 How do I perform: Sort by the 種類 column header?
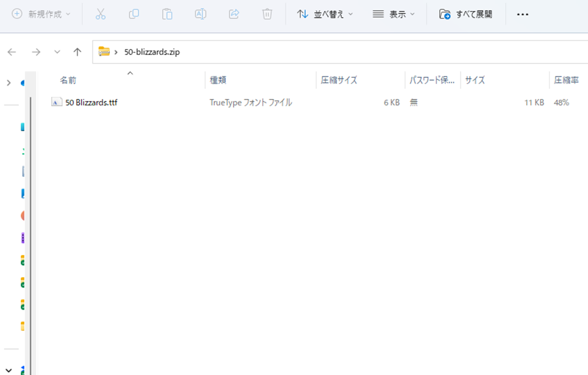218,80
